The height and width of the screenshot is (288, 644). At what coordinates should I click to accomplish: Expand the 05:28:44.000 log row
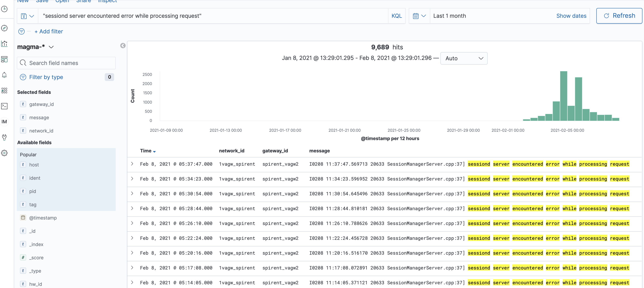[132, 208]
